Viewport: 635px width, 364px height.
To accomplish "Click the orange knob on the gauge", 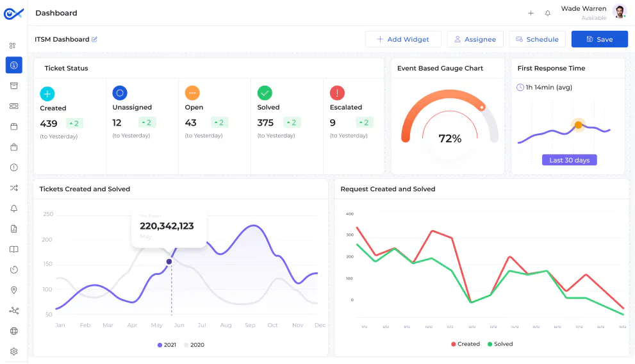I will click(x=481, y=107).
